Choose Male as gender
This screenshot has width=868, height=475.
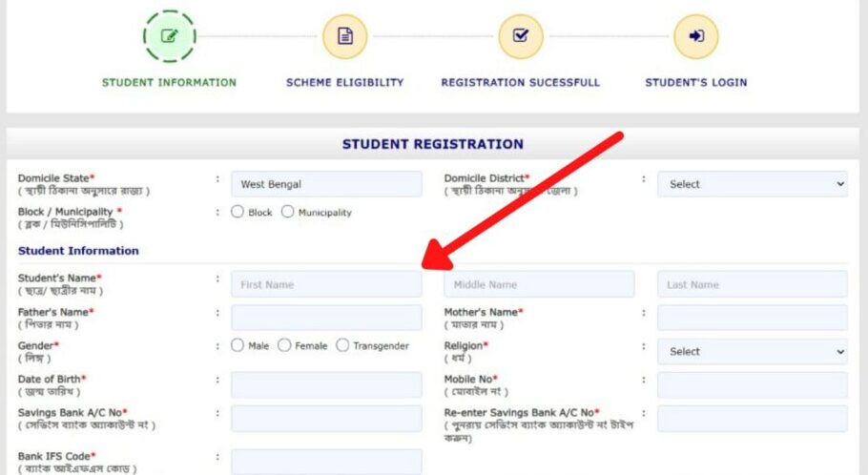pyautogui.click(x=238, y=345)
